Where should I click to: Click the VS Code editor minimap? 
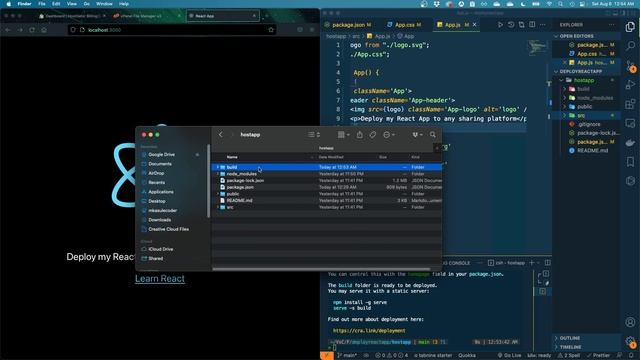537,48
